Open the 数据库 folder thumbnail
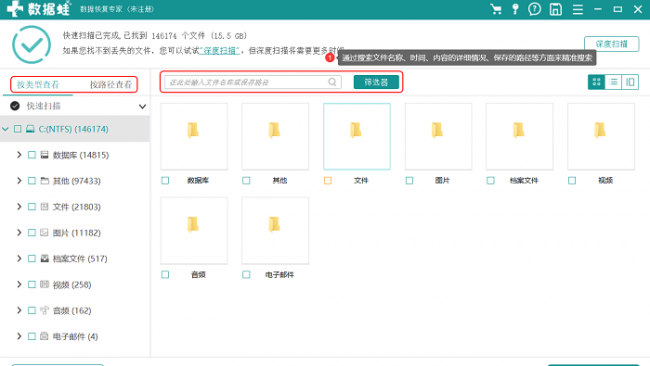Image resolution: width=650 pixels, height=366 pixels. [194, 136]
